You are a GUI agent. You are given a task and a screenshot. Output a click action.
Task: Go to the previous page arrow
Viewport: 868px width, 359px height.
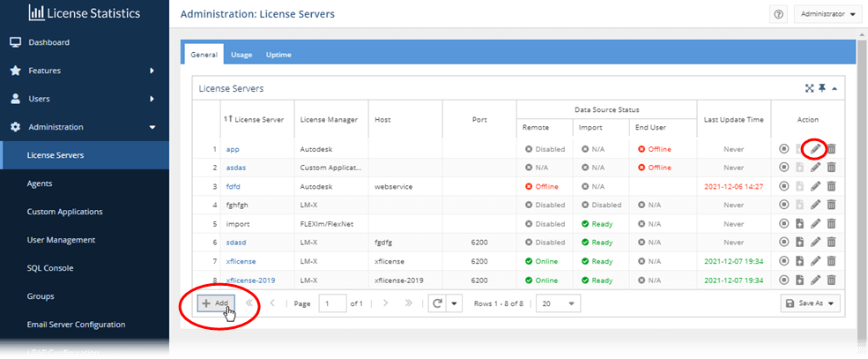coord(271,303)
